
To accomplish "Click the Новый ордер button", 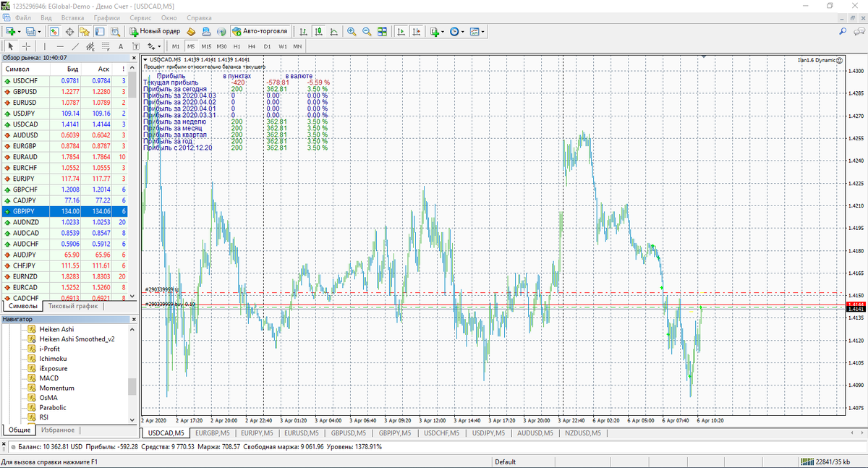I will 155,31.
